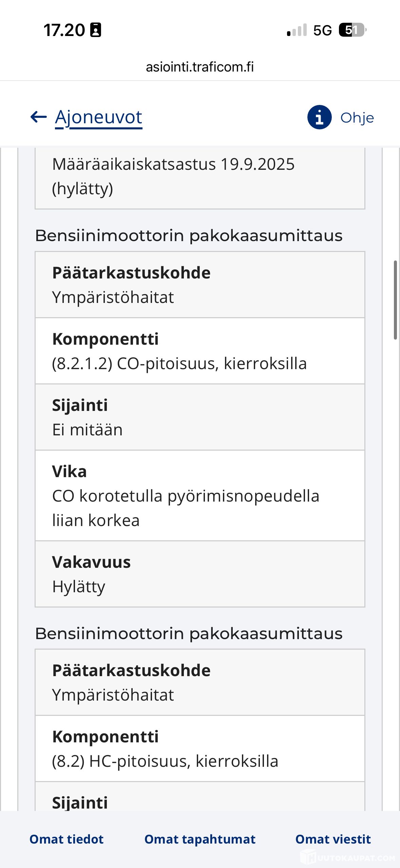Image resolution: width=400 pixels, height=868 pixels.
Task: Go back via Ajoneuvot link
Action: pyautogui.click(x=98, y=117)
